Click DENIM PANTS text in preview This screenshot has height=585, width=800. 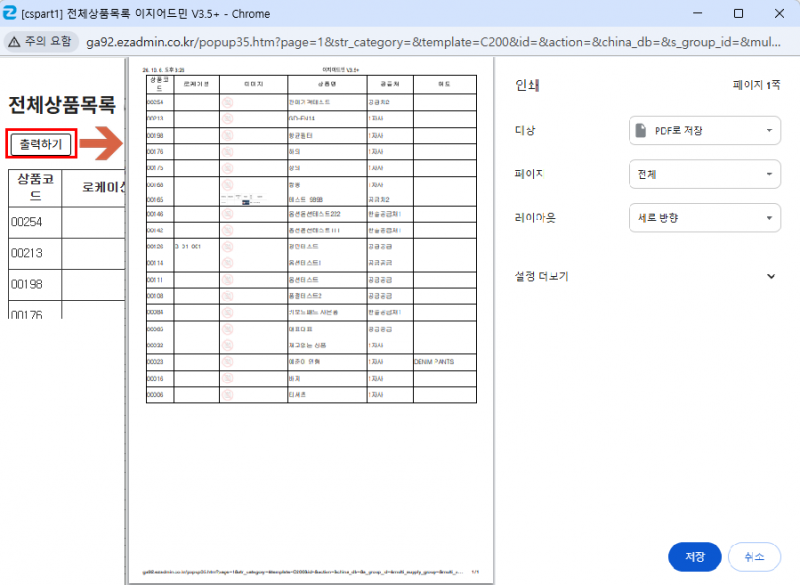coord(434,362)
